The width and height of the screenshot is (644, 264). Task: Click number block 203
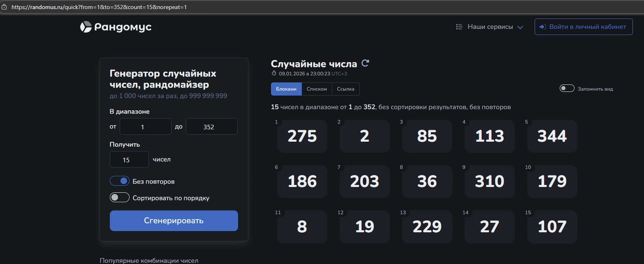[365, 182]
